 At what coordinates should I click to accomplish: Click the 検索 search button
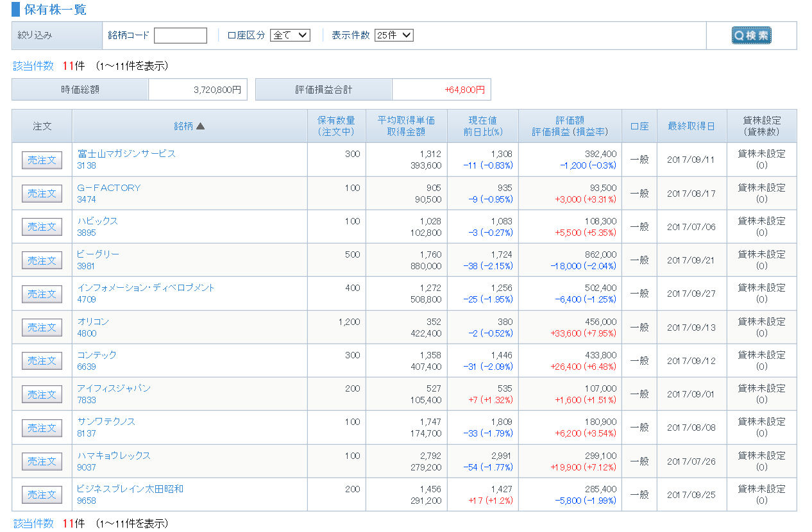(751, 36)
